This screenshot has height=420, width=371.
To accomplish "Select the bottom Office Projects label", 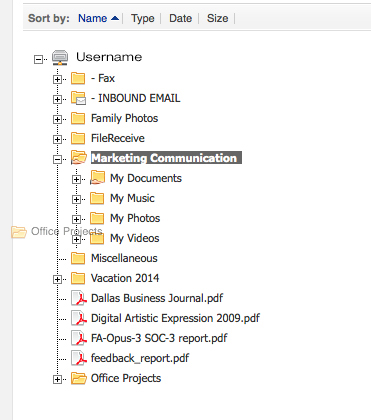I will point(126,379).
